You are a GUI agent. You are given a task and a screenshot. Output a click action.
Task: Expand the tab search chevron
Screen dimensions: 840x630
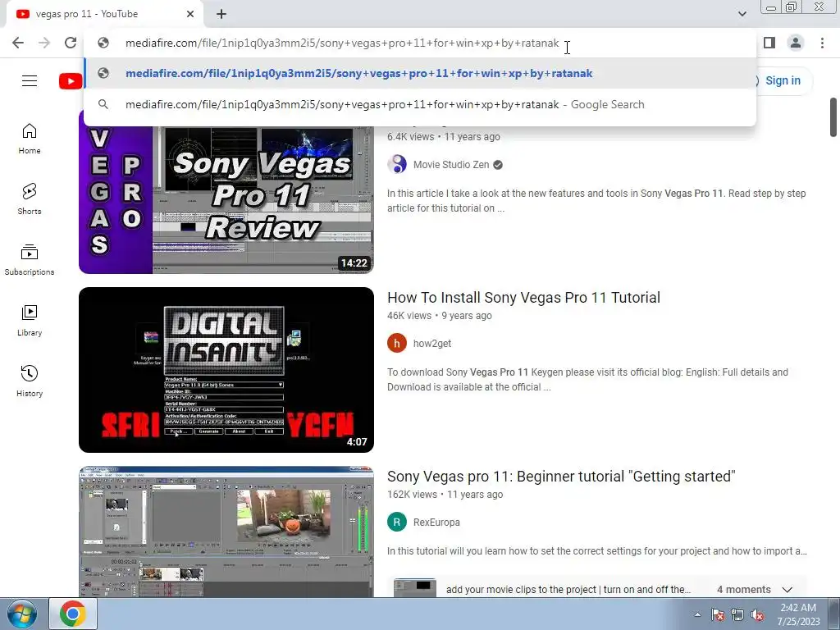tap(742, 14)
